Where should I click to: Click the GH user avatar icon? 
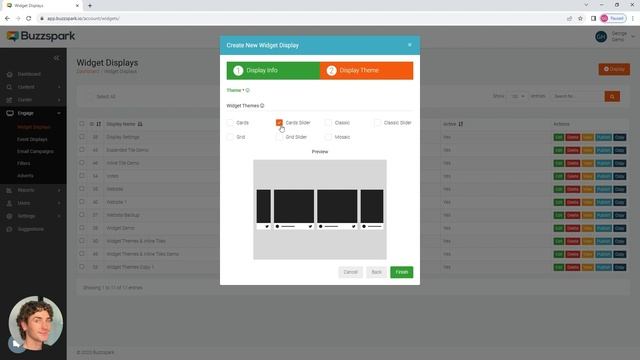601,37
